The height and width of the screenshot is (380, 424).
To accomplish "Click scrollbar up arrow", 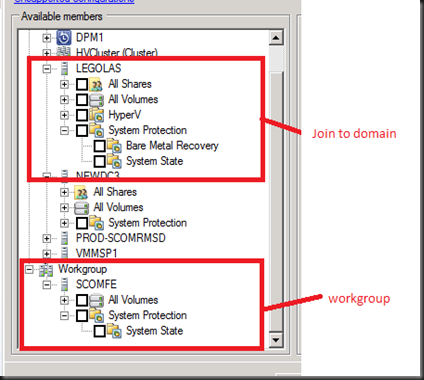I will (276, 37).
